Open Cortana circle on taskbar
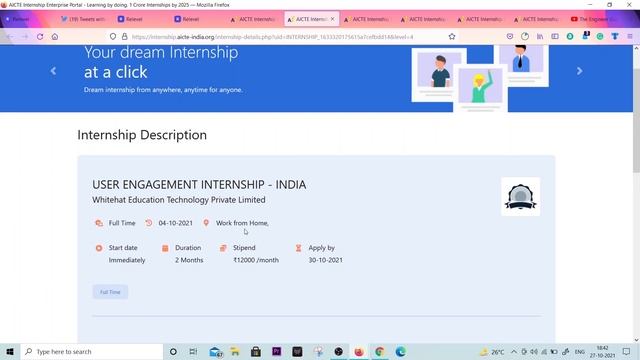 coord(173,351)
